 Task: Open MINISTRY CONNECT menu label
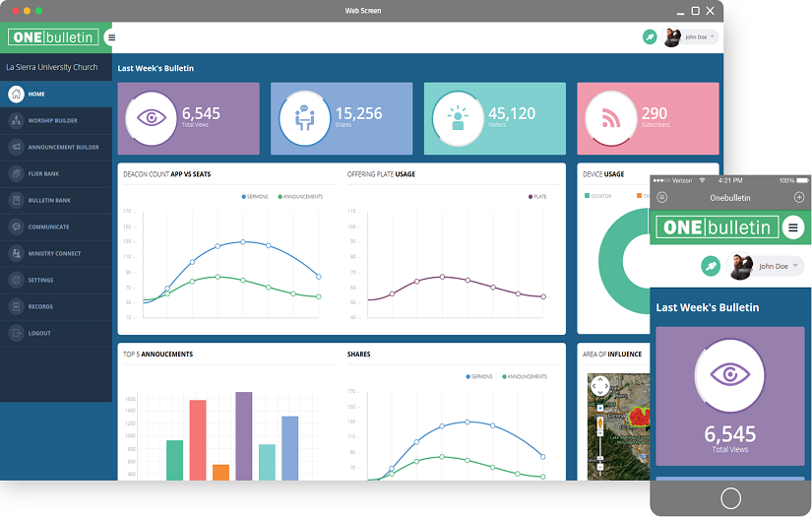(54, 254)
